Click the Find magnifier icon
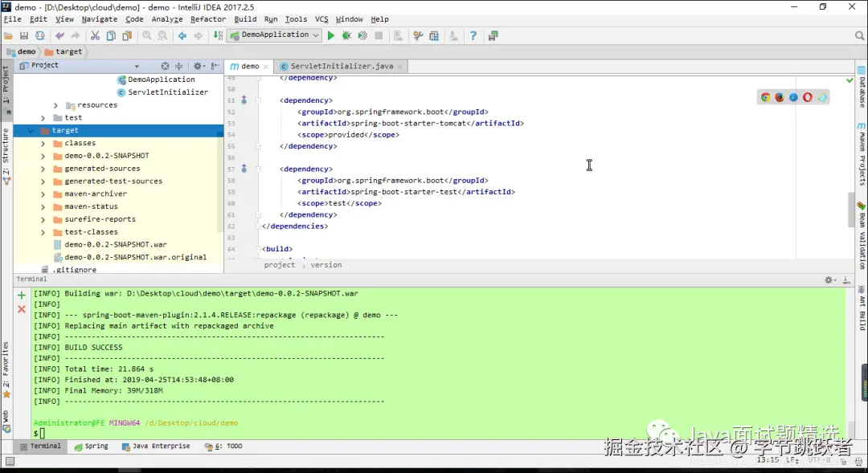Image resolution: width=868 pixels, height=473 pixels. pyautogui.click(x=147, y=35)
